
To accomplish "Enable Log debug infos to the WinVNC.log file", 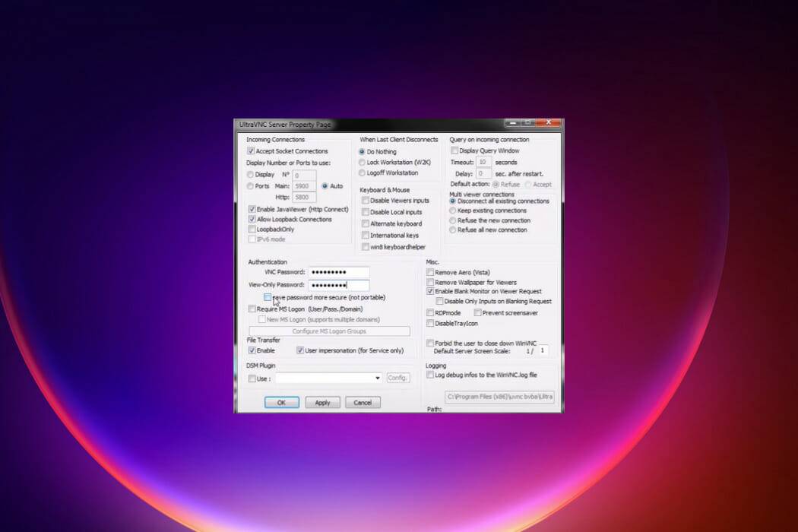I will click(430, 374).
